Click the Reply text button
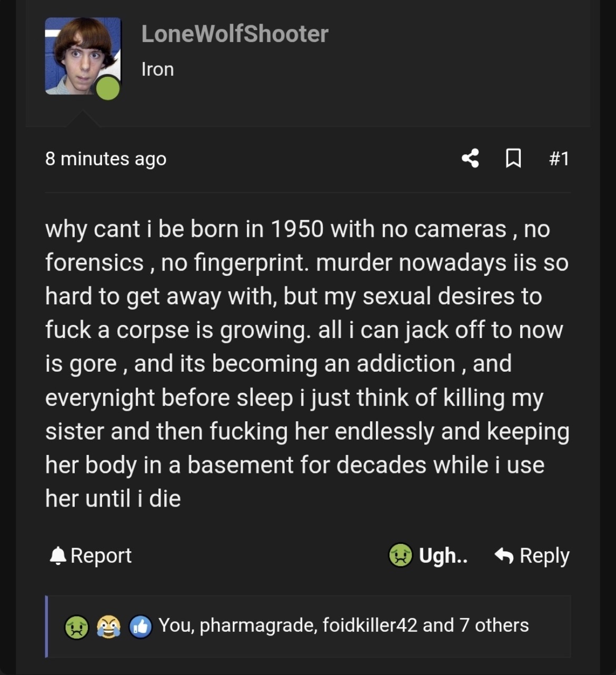This screenshot has height=675, width=616. point(544,556)
